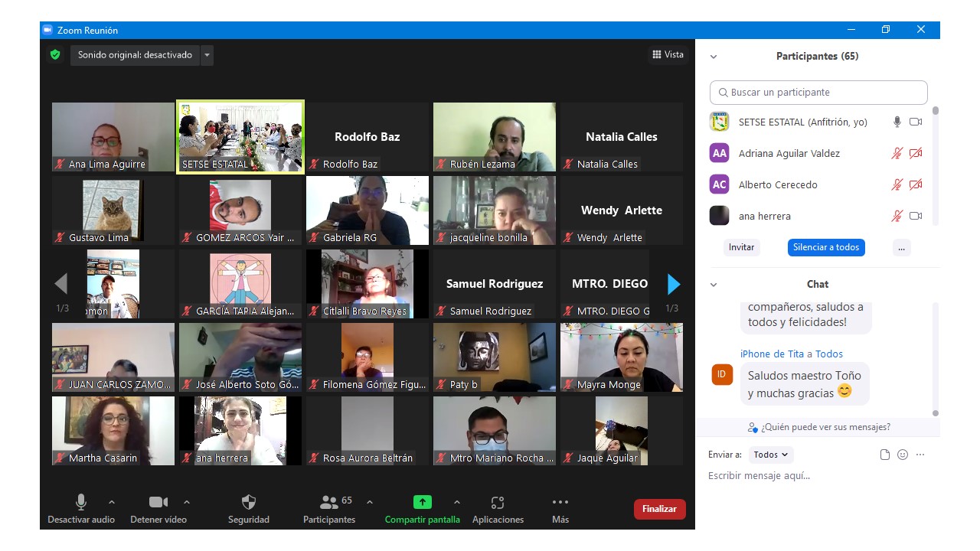
Task: Go to next gallery page arrow
Action: (x=674, y=285)
